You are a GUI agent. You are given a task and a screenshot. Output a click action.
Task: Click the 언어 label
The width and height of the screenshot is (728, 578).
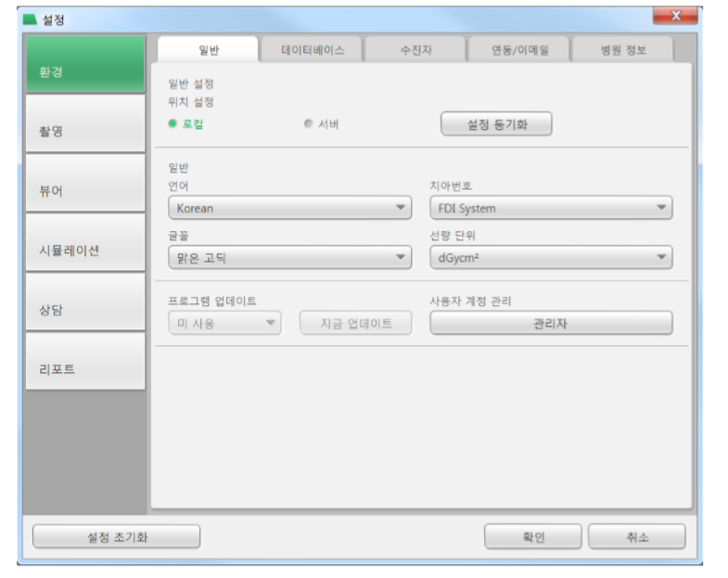tap(178, 186)
